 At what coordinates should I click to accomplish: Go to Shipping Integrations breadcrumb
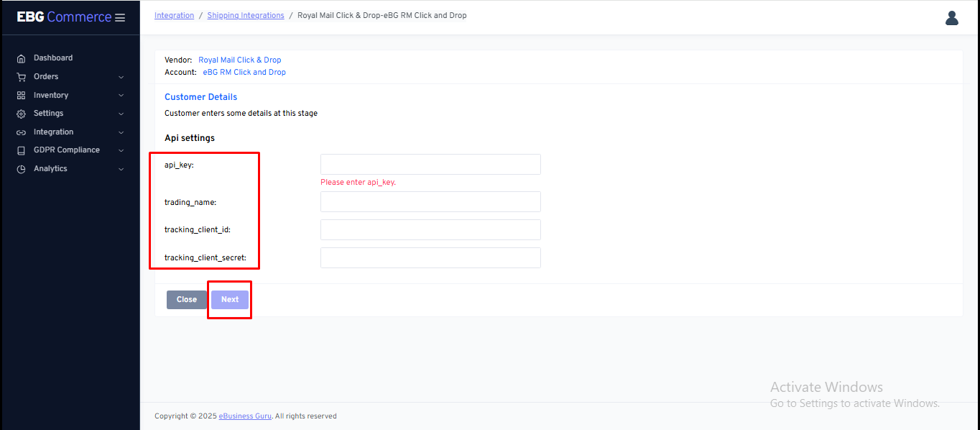246,16
